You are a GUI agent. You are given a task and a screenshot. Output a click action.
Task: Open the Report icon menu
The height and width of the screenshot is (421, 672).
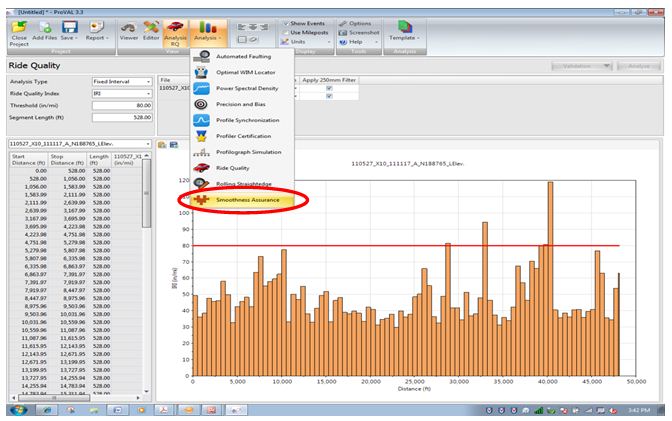97,27
